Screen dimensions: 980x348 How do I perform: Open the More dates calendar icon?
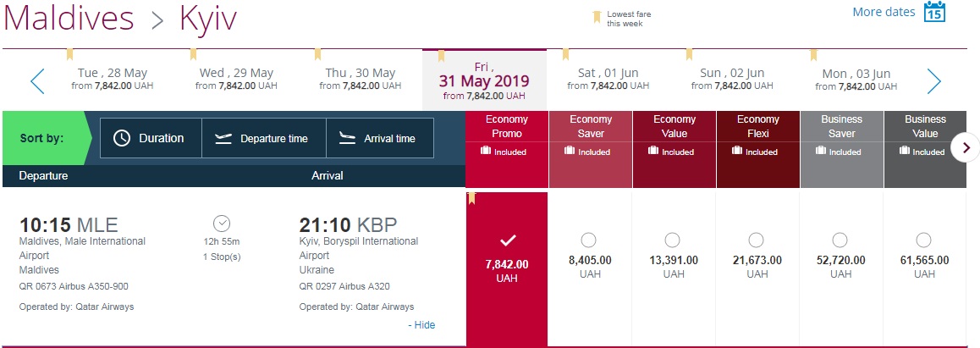(x=934, y=12)
